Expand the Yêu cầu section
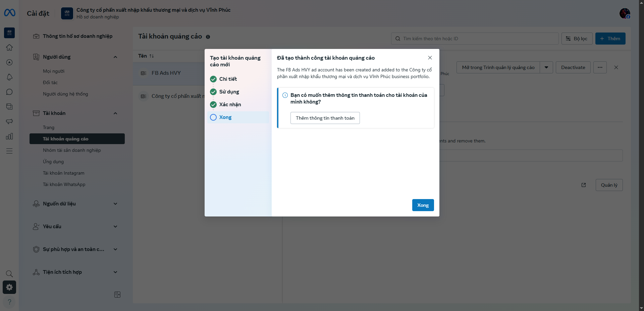The image size is (644, 311). click(x=115, y=227)
